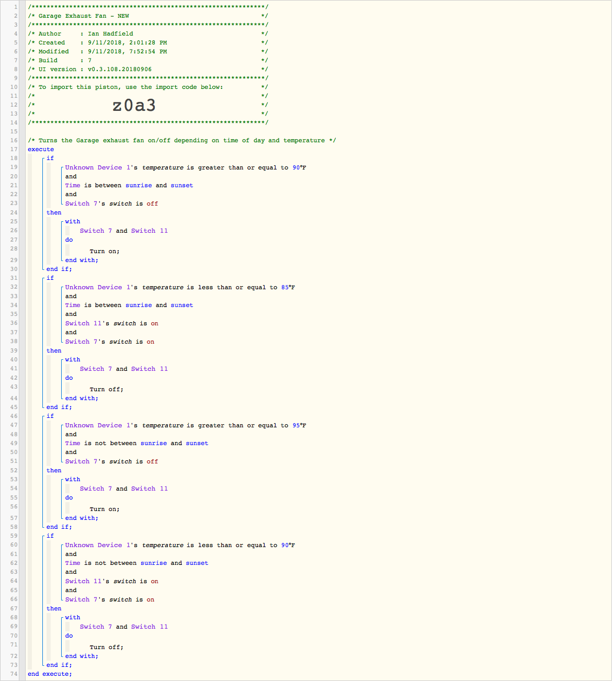Click the 'with' keyword on line 53

(73, 479)
